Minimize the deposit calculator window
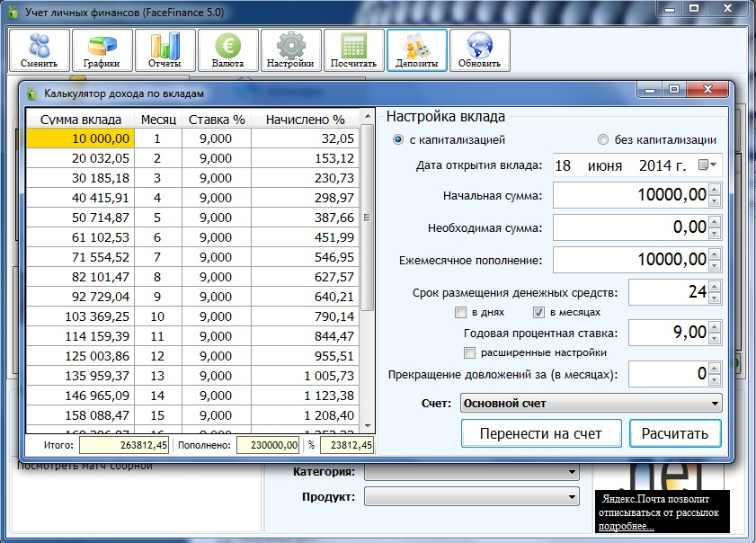Screen dimensions: 756x543 click(x=650, y=89)
